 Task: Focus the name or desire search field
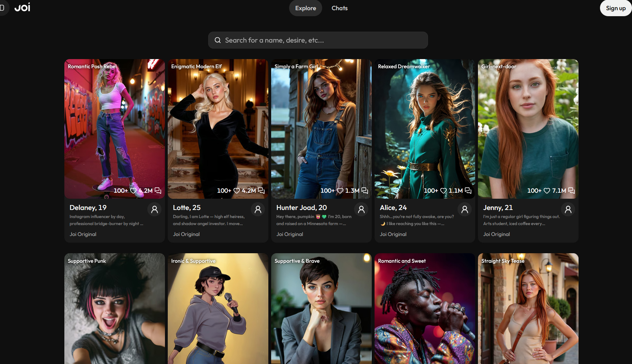pos(318,40)
